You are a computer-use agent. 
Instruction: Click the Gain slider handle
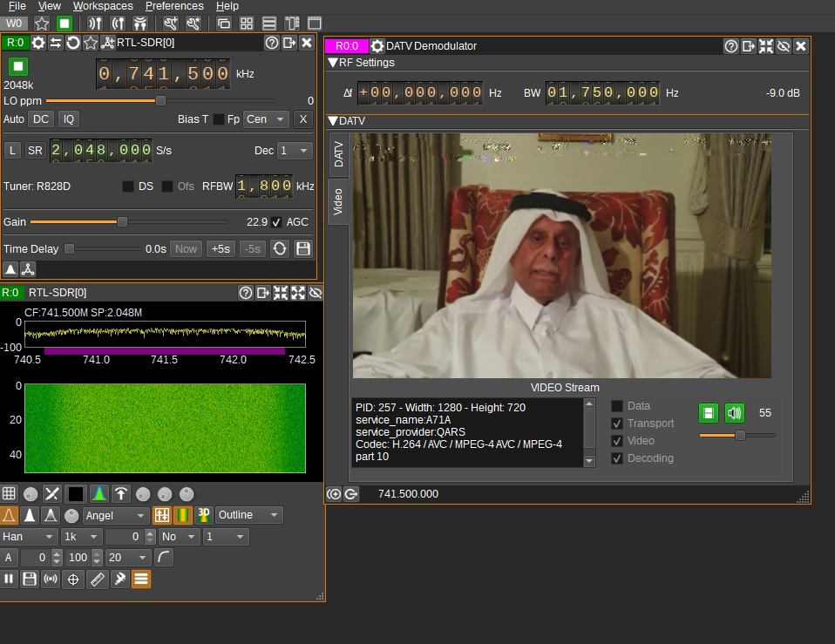pos(122,222)
